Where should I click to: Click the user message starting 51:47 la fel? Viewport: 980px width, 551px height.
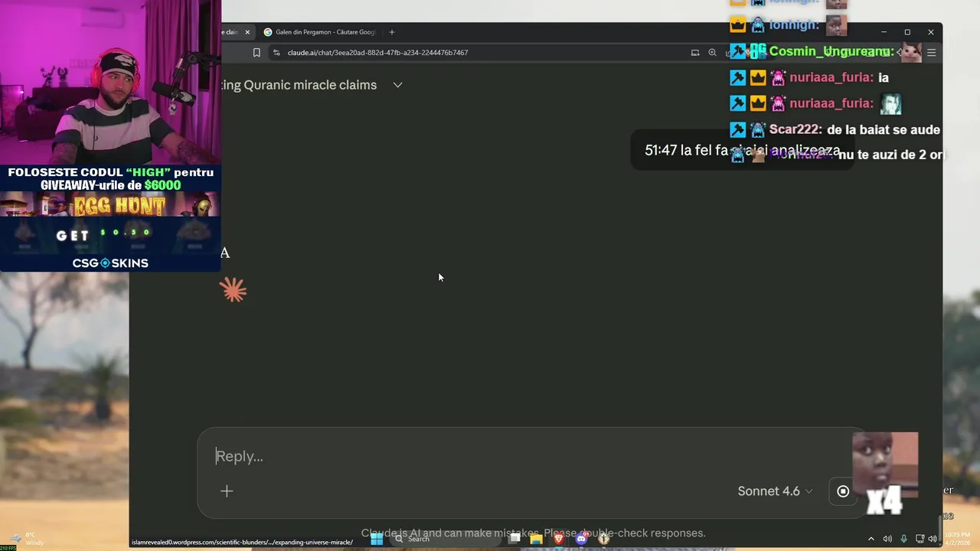(742, 150)
